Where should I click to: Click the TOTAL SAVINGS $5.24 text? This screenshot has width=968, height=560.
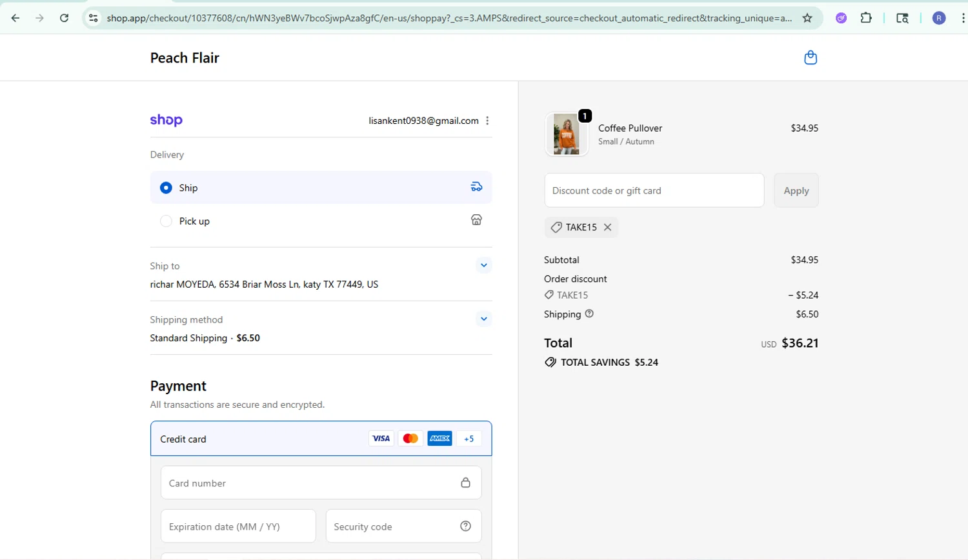click(609, 363)
